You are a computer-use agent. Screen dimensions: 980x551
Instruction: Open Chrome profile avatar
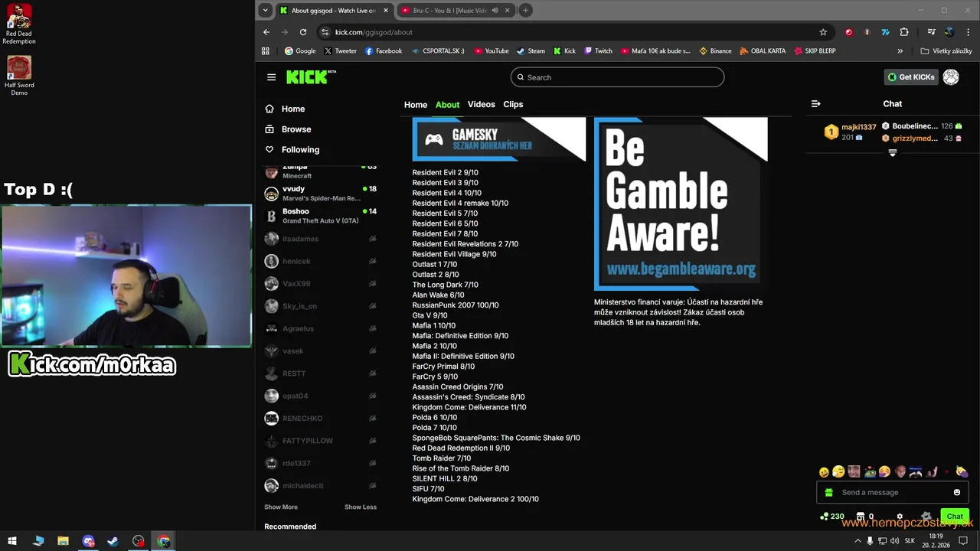pyautogui.click(x=949, y=32)
